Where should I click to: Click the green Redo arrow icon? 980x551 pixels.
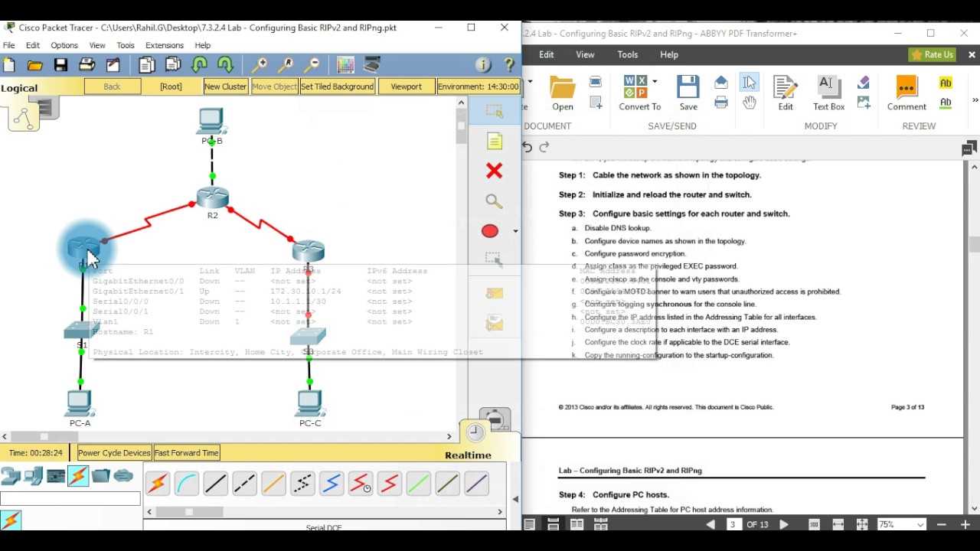coord(225,65)
